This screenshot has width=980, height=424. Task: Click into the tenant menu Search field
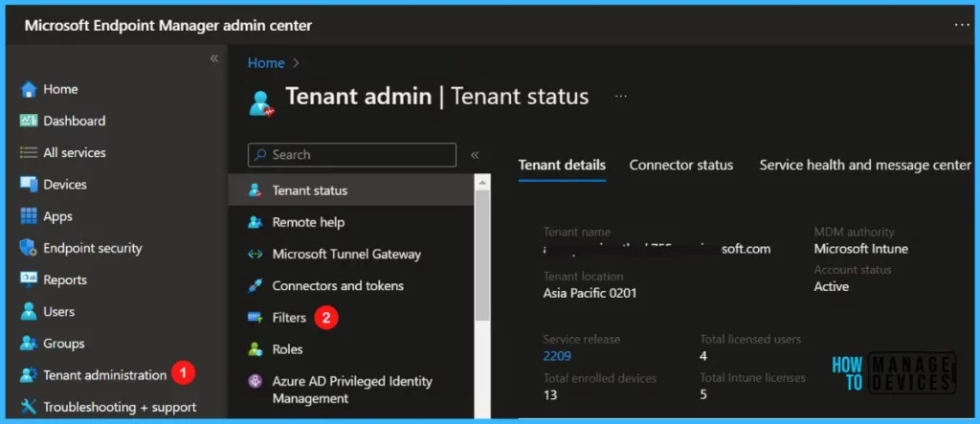352,155
